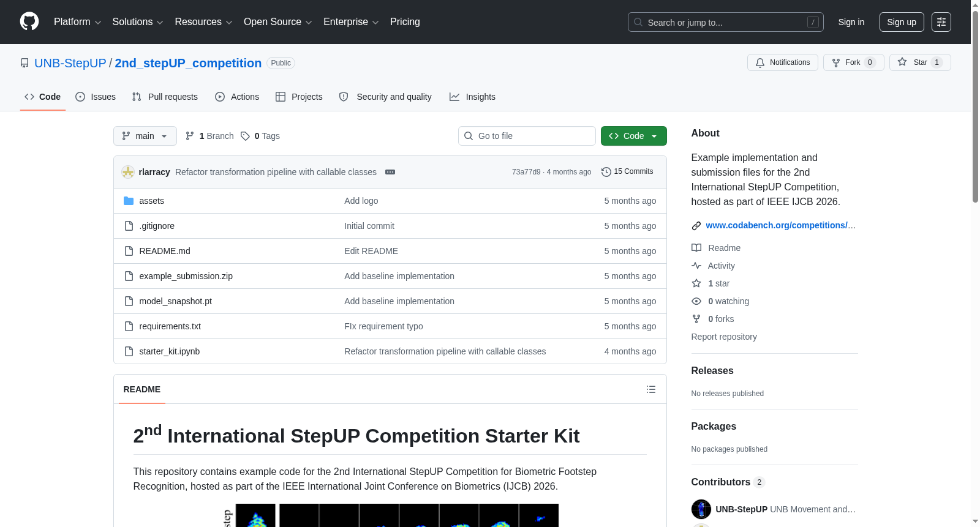The height and width of the screenshot is (527, 980).
Task: Click the pulse icon beside Activity
Action: (x=696, y=266)
